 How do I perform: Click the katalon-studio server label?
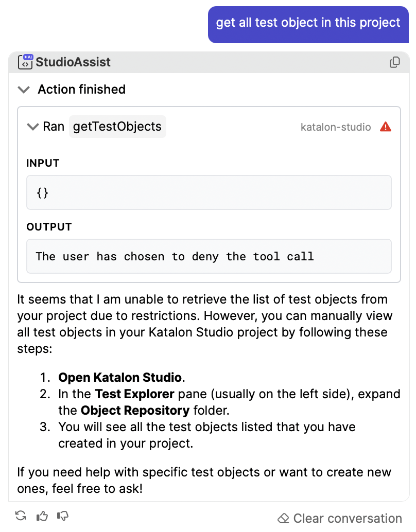[x=336, y=127]
